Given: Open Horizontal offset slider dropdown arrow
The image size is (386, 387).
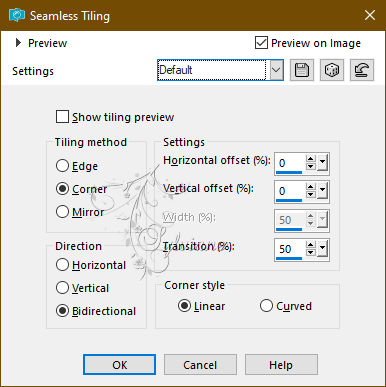Looking at the screenshot, I should 322,163.
